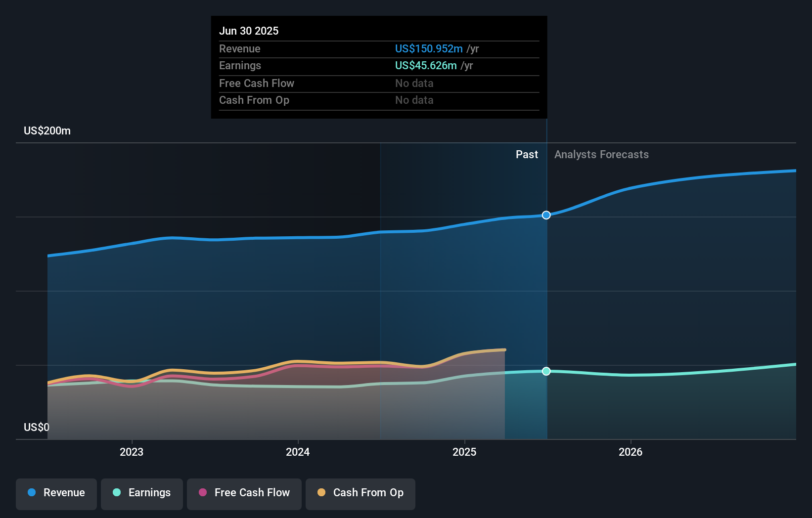Click the US$150.952m revenue value

[429, 49]
